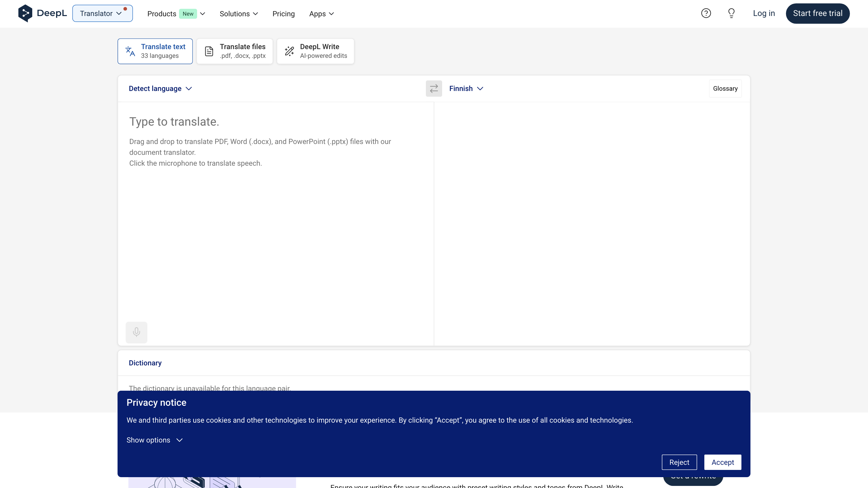868x488 pixels.
Task: Open the Products menu
Action: [176, 14]
